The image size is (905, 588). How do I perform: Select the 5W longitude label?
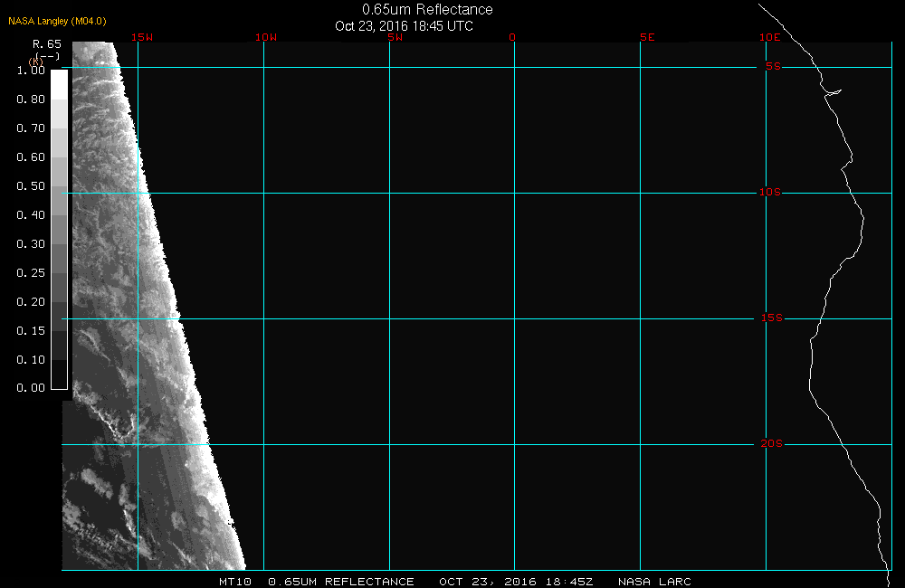pyautogui.click(x=395, y=37)
